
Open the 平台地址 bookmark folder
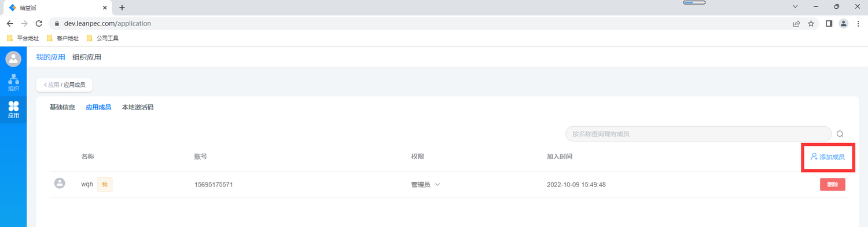click(23, 38)
